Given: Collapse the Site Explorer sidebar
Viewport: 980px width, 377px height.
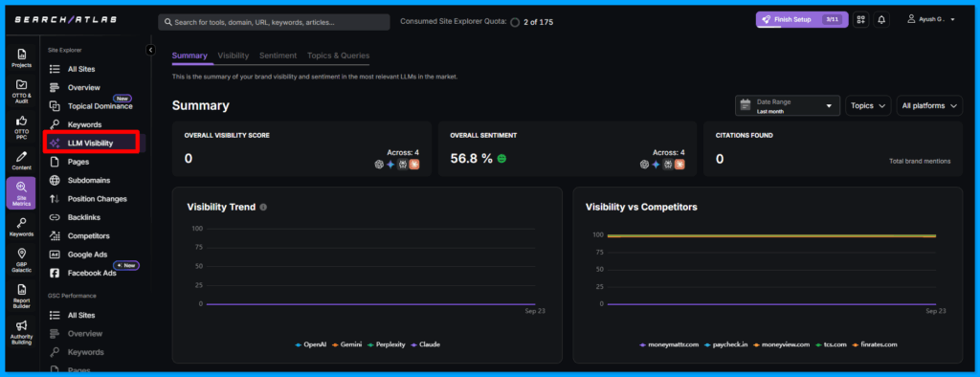Looking at the screenshot, I should pos(150,50).
